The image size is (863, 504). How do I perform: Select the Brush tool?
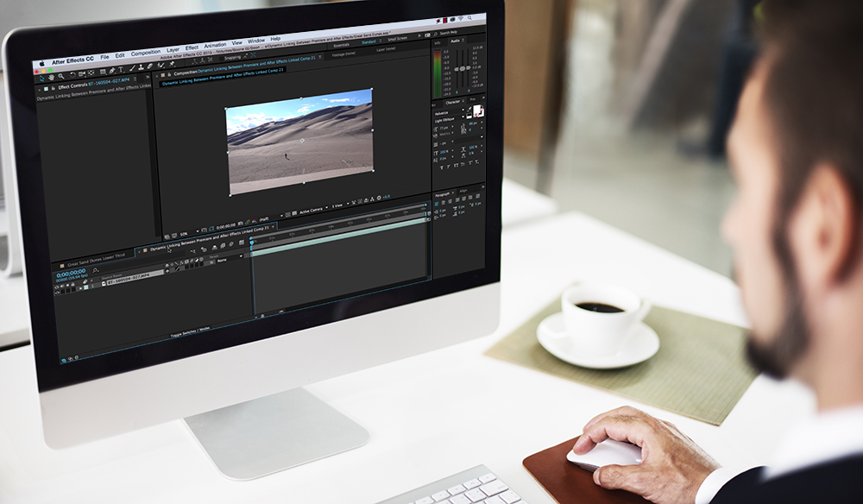pos(133,68)
